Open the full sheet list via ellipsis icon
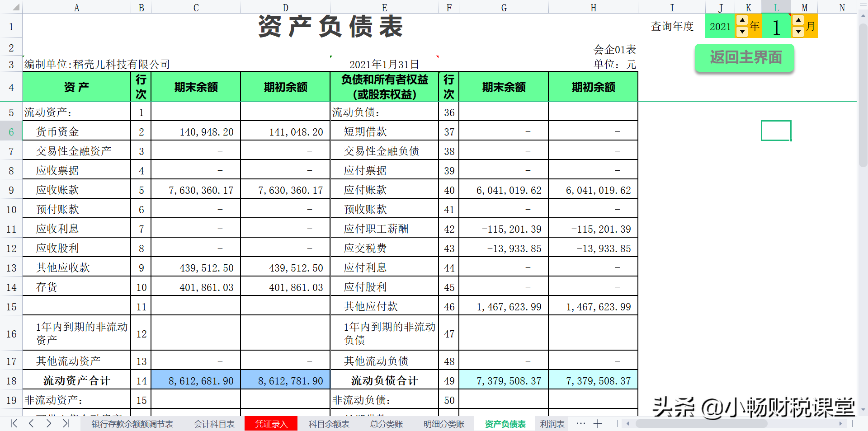This screenshot has width=868, height=431. (x=580, y=424)
